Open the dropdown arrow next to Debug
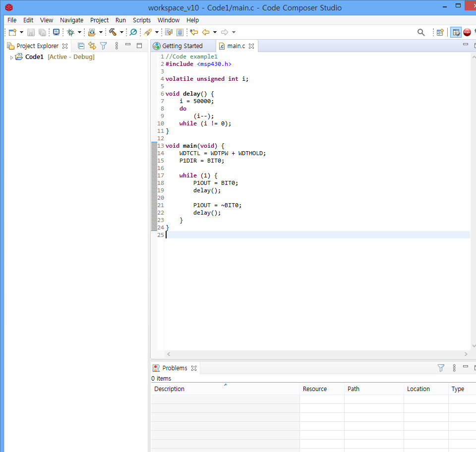 point(79,32)
